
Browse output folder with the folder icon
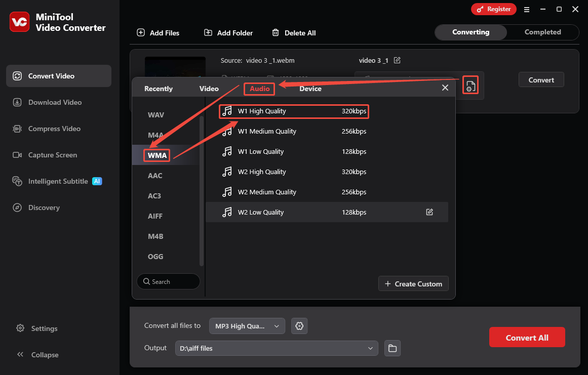pyautogui.click(x=392, y=348)
